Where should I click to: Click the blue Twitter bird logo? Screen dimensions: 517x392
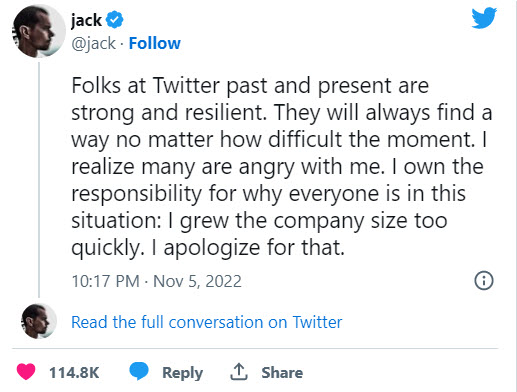[484, 18]
